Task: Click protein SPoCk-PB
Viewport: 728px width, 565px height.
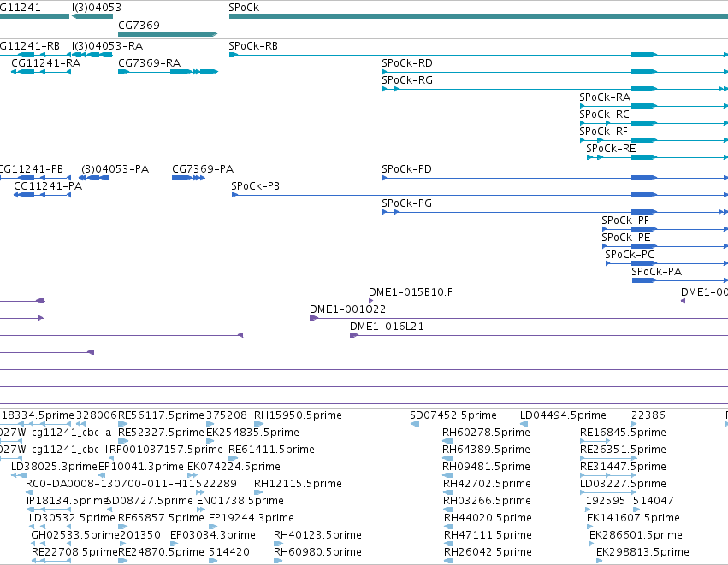Action: 480,195
